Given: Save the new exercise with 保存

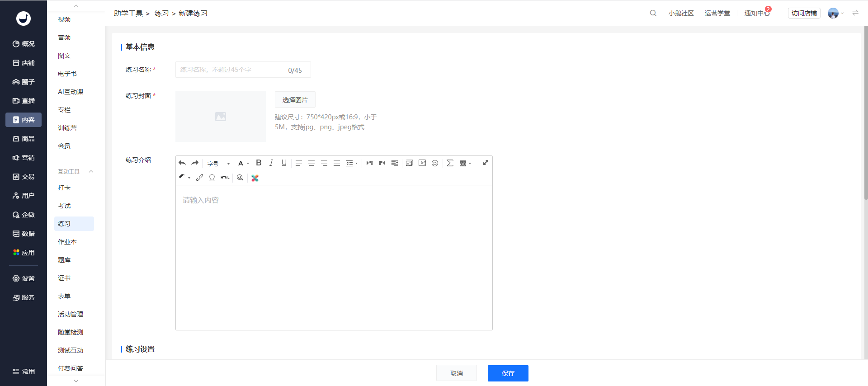Looking at the screenshot, I should pos(508,373).
